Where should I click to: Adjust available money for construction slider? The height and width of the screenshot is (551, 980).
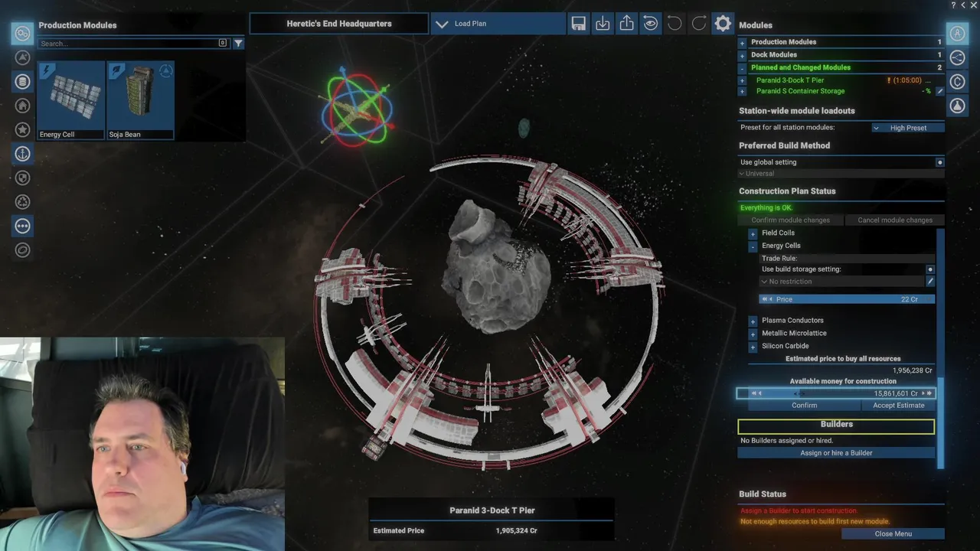[x=836, y=393]
